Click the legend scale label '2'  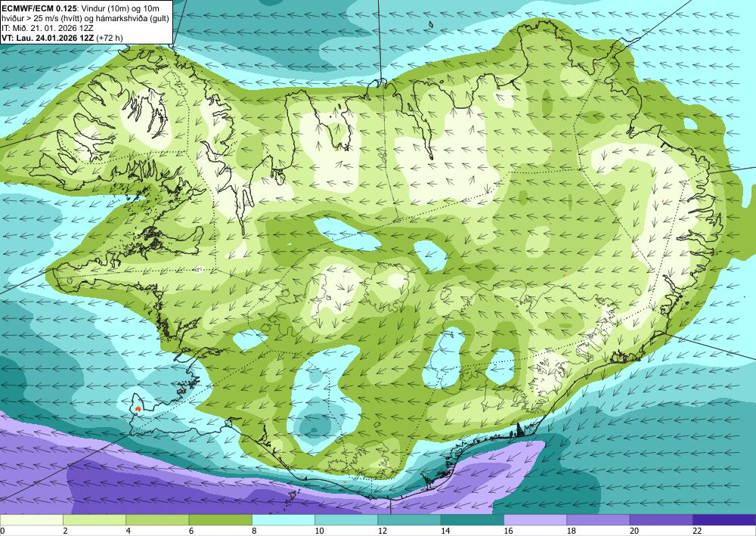[65, 531]
